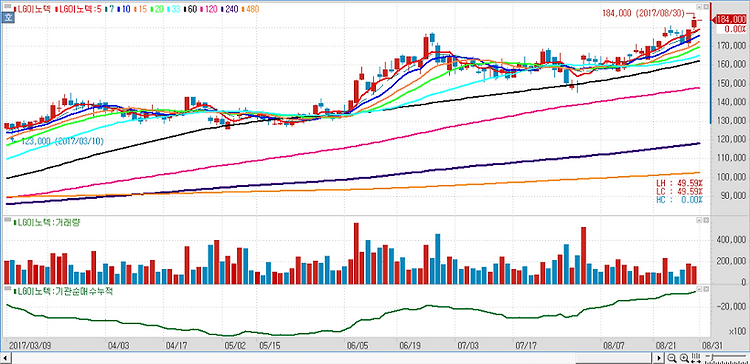Image resolution: width=750 pixels, height=364 pixels.
Task: Select the 20-day moving average legend
Action: [x=156, y=9]
